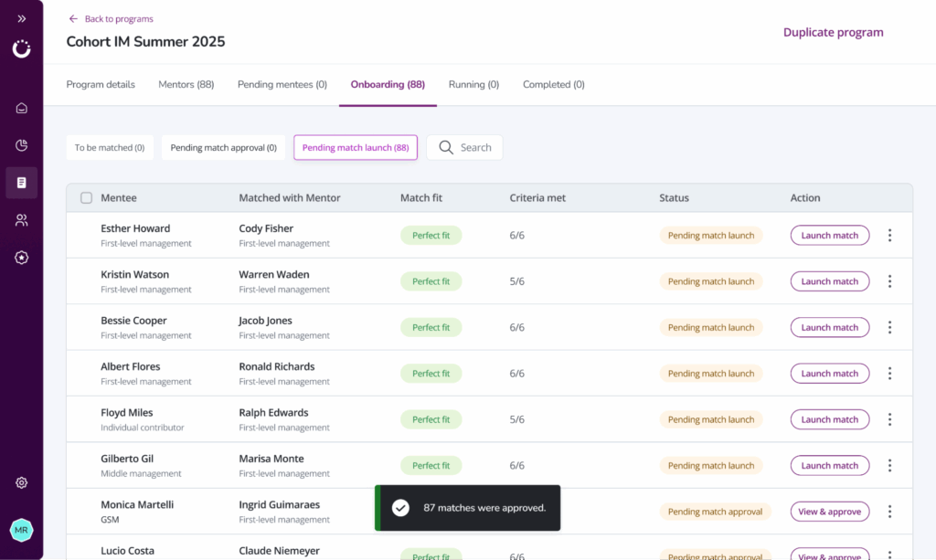936x560 pixels.
Task: Open the people icon in sidebar
Action: point(22,220)
